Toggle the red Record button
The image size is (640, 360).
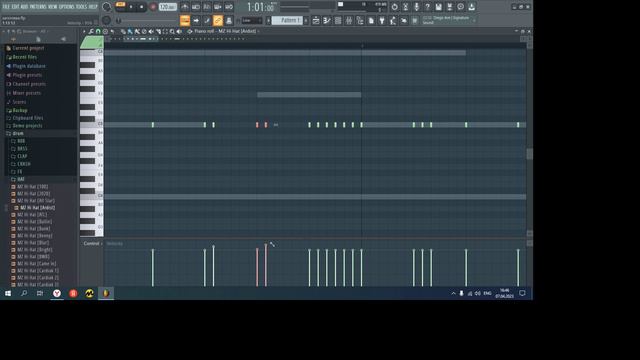[153, 7]
